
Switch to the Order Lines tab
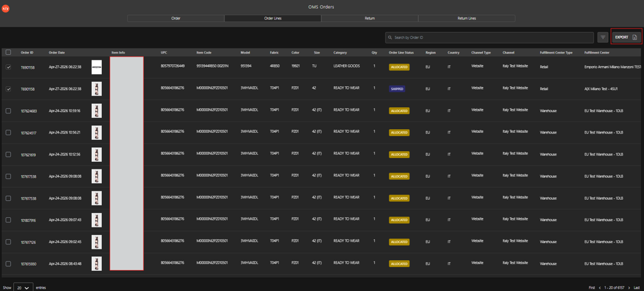(x=273, y=18)
